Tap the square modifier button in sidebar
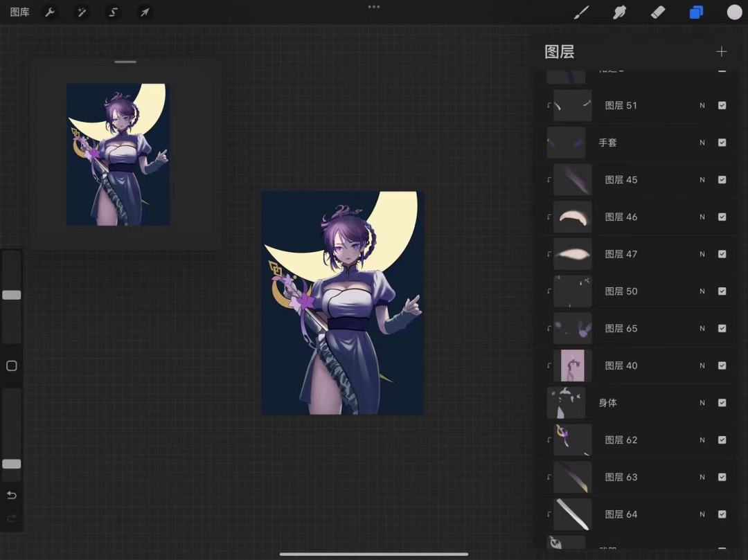The image size is (748, 560). [12, 365]
